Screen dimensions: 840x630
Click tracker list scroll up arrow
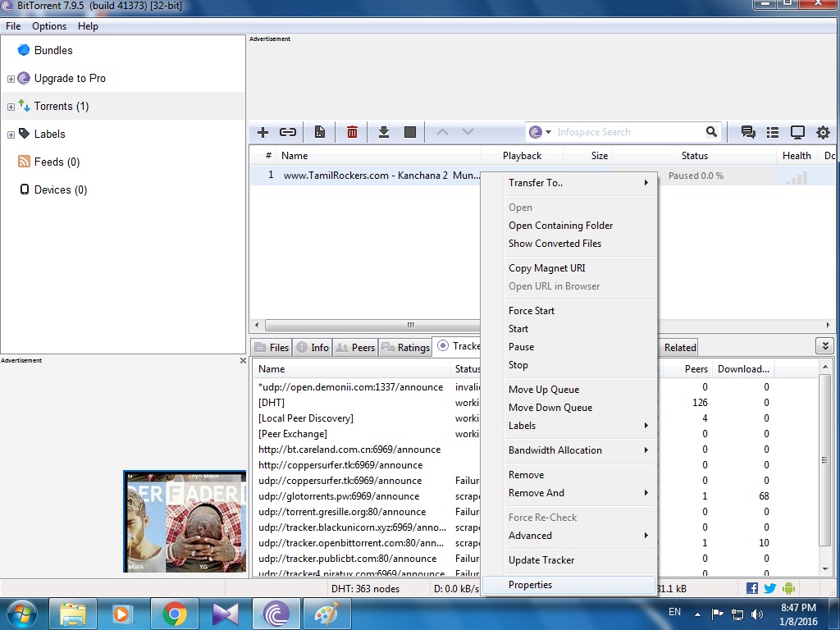pos(825,367)
